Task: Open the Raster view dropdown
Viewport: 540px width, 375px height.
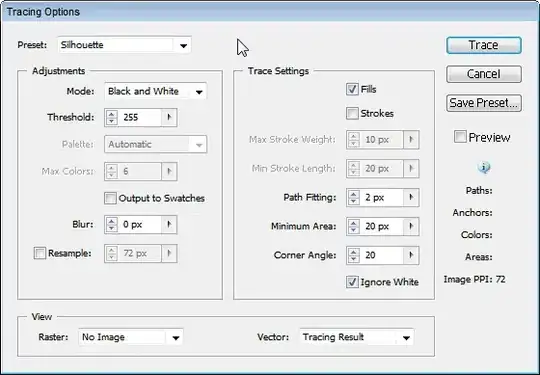Action: click(131, 337)
